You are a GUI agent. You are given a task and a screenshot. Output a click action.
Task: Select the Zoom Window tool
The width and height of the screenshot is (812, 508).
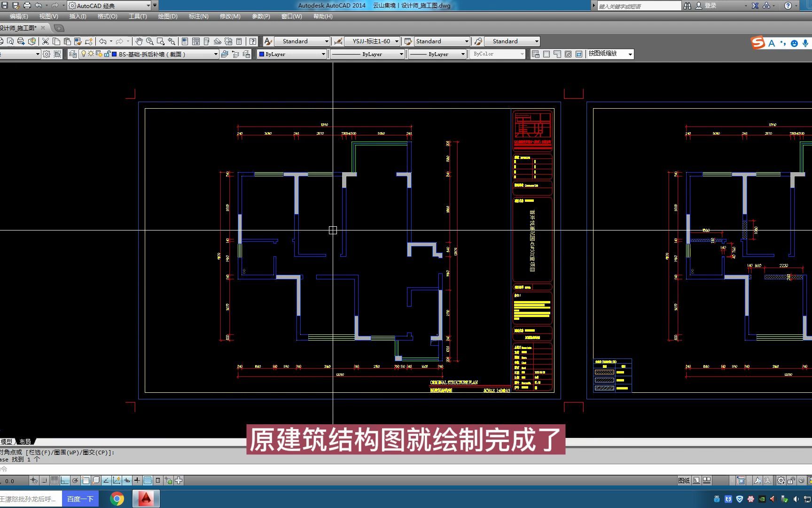[x=161, y=41]
